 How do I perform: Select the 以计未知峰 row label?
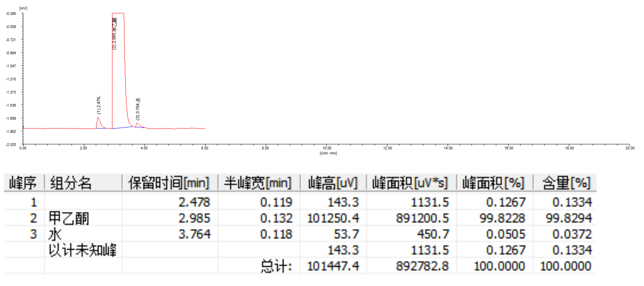point(82,250)
